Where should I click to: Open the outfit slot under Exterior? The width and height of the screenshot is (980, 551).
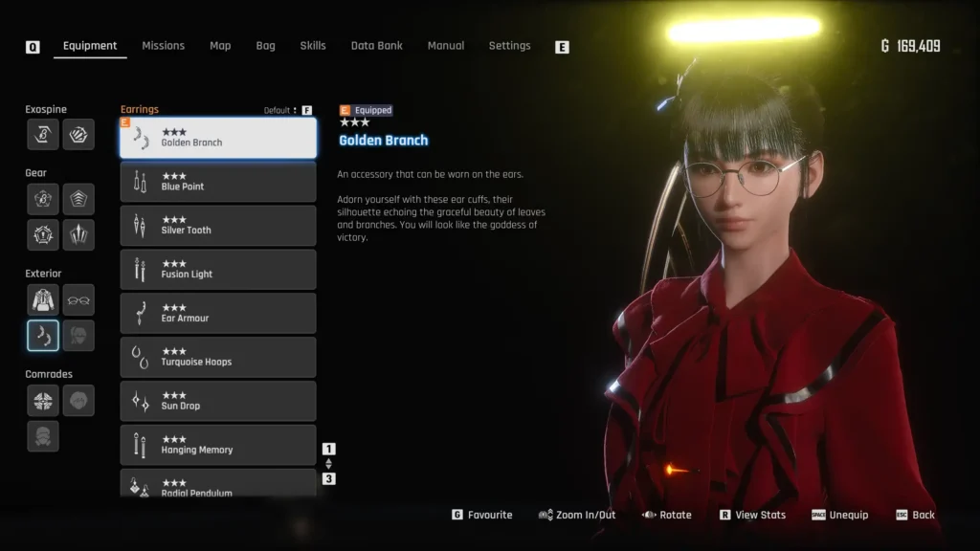42,299
